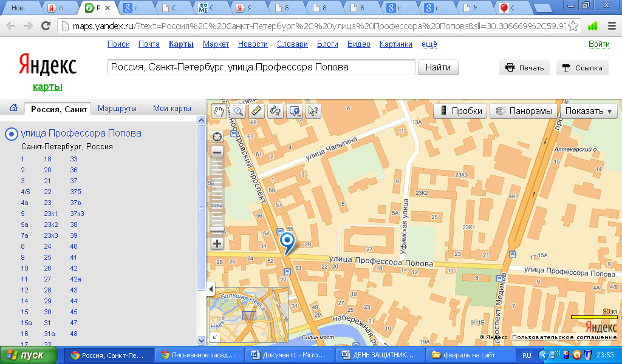Switch to Письменное засед... Chrome taskbar item
The image size is (622, 364).
(198, 356)
